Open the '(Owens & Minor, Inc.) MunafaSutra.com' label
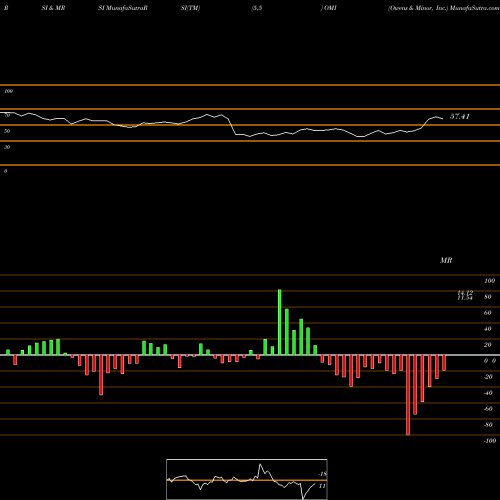Screen dimensions: 500x500 444,8
